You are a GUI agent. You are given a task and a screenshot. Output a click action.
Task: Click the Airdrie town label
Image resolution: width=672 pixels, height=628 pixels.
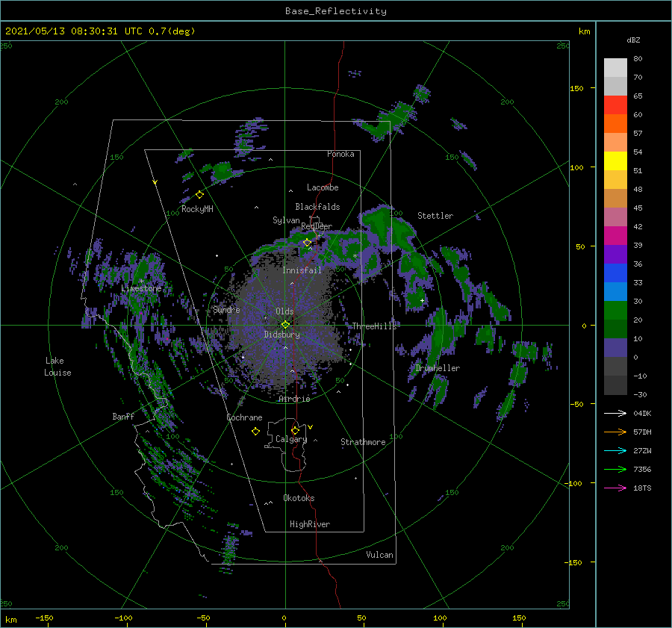click(x=294, y=399)
